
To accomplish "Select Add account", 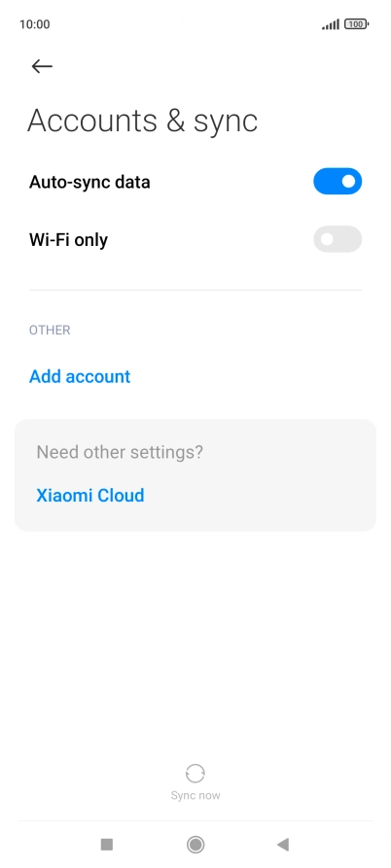I will [80, 376].
